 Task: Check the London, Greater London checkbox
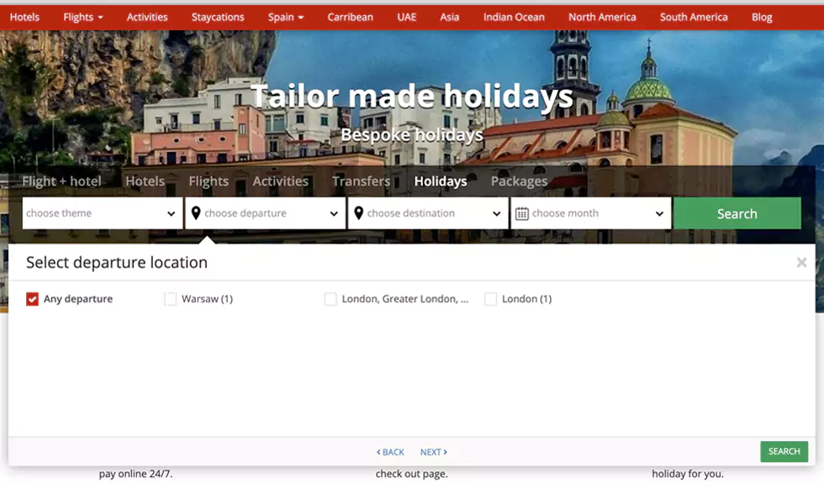pos(331,298)
